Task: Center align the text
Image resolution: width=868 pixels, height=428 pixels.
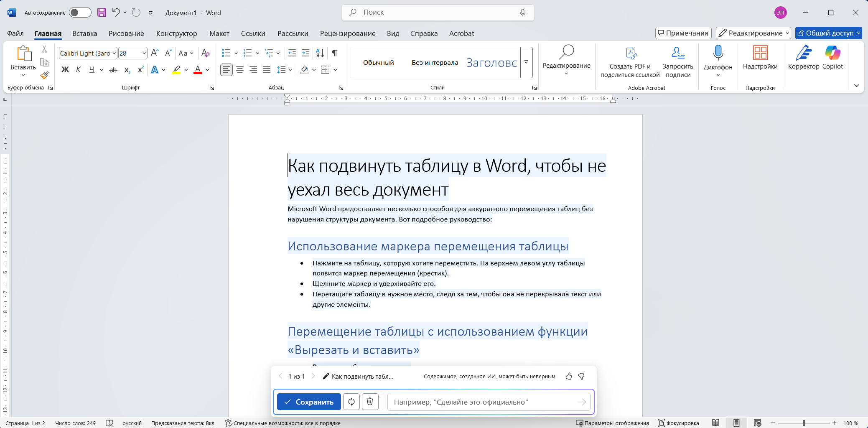Action: tap(240, 70)
